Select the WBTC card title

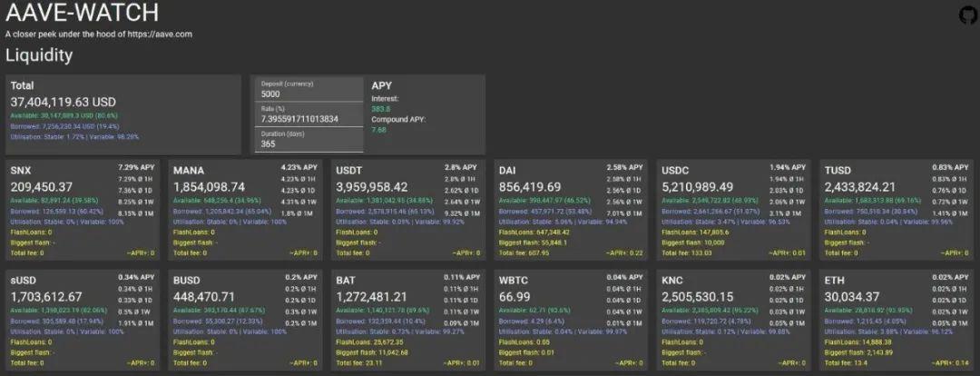514,281
